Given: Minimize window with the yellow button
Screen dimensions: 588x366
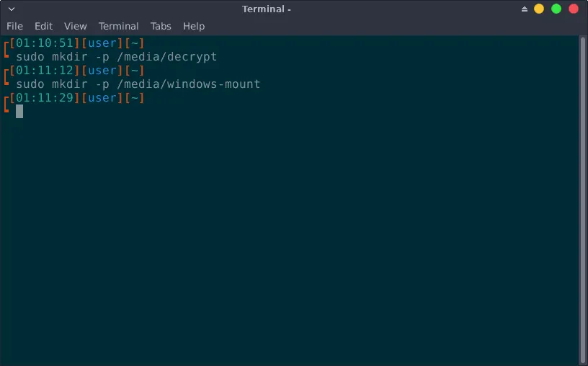Looking at the screenshot, I should coord(539,9).
